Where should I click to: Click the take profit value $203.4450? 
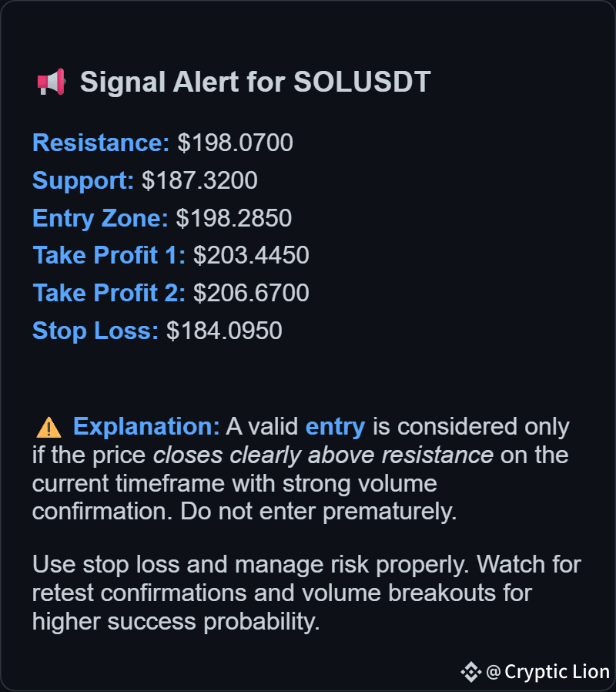251,255
